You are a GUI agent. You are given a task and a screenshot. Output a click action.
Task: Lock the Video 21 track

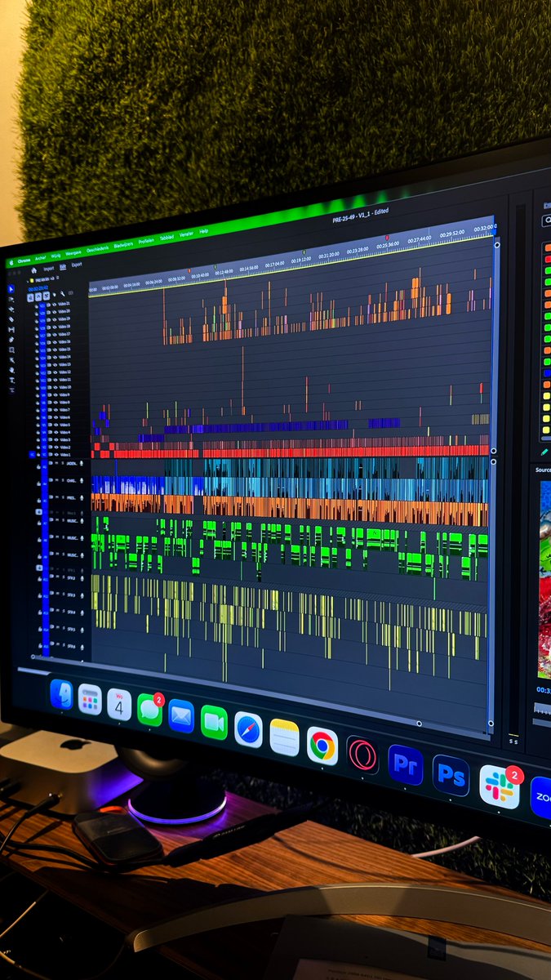click(37, 306)
